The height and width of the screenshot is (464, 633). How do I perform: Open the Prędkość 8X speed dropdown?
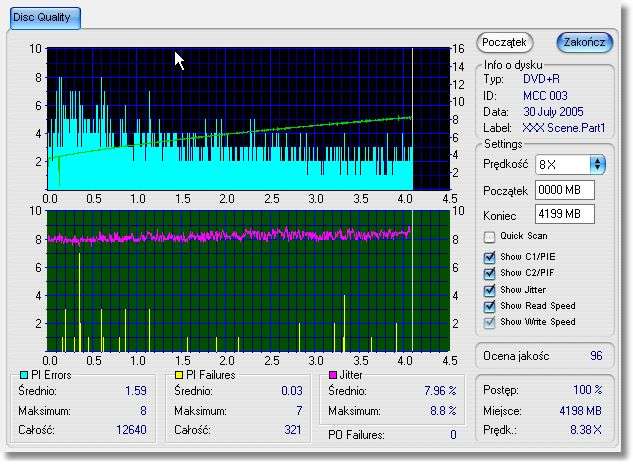tap(570, 164)
